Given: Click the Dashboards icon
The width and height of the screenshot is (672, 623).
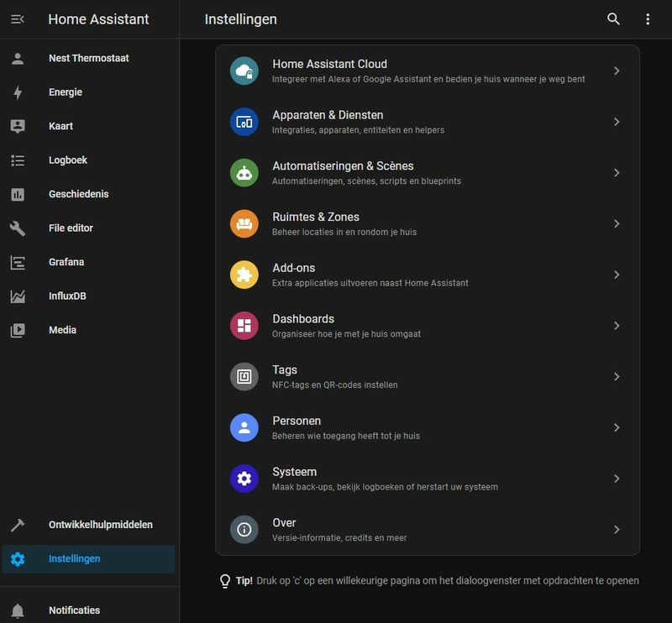Looking at the screenshot, I should pyautogui.click(x=244, y=326).
